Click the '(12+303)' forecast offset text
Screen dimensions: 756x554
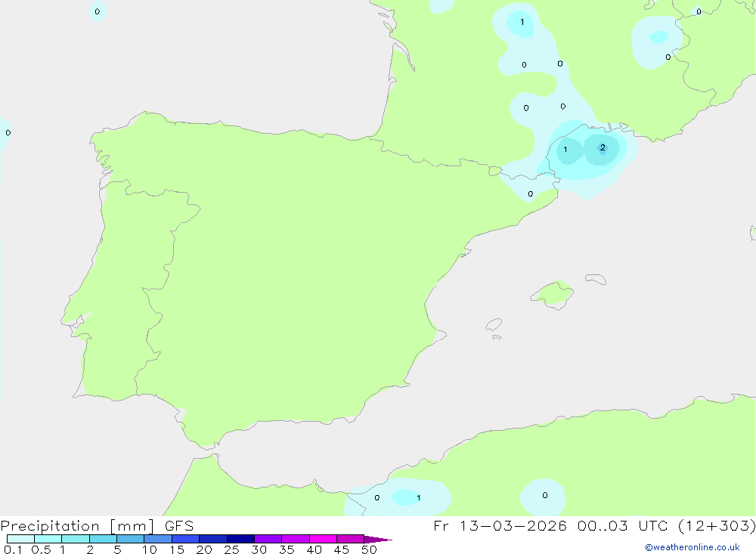(x=717, y=526)
